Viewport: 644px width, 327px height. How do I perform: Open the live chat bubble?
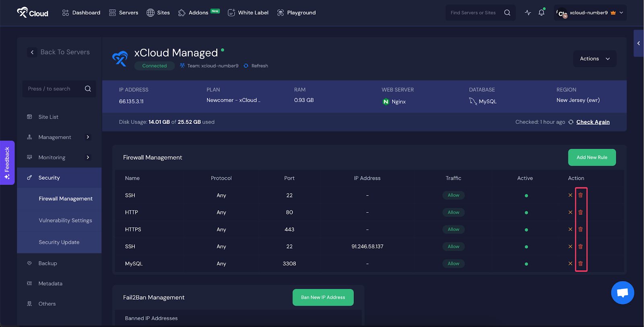pyautogui.click(x=622, y=293)
